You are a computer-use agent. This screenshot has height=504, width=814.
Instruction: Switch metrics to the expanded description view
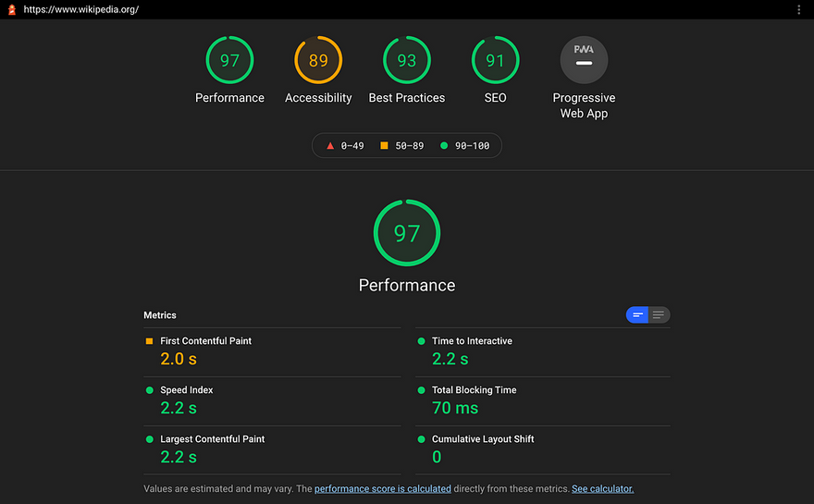(659, 314)
